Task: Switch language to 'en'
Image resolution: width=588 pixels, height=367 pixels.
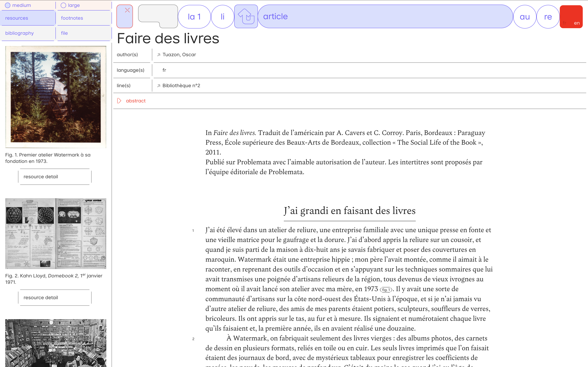Action: point(577,23)
